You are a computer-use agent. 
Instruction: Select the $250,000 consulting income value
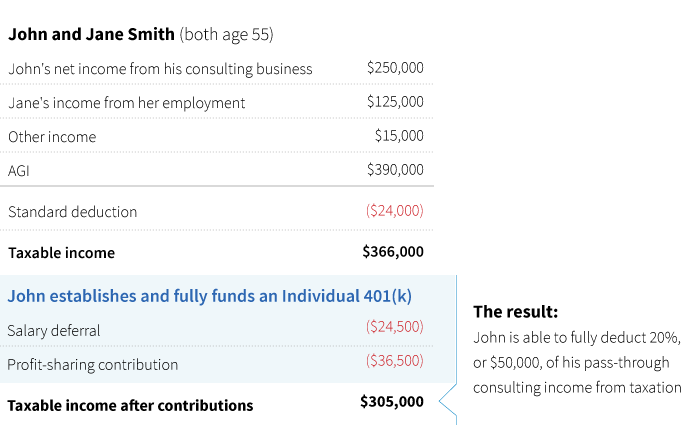tap(395, 68)
